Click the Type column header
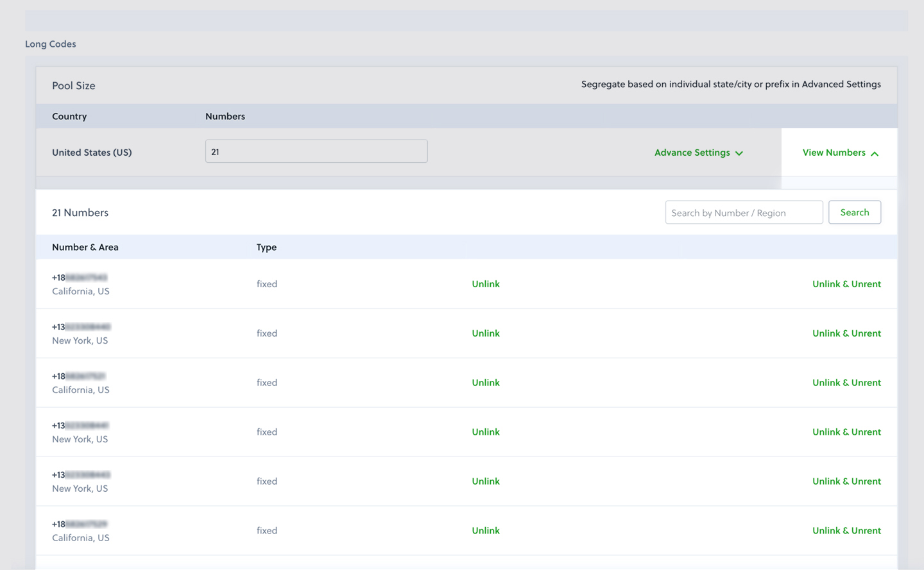 (266, 247)
